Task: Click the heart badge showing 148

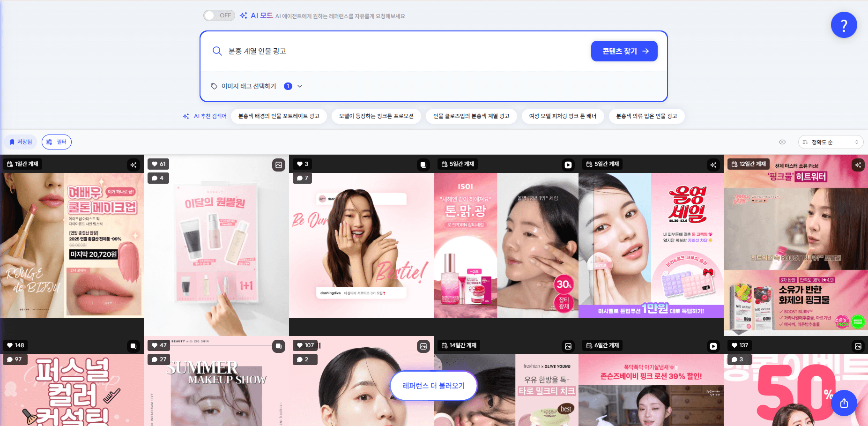Action: coord(15,345)
